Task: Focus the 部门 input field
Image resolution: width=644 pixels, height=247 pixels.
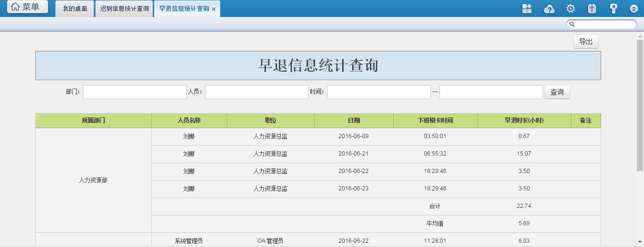Action: pyautogui.click(x=135, y=92)
